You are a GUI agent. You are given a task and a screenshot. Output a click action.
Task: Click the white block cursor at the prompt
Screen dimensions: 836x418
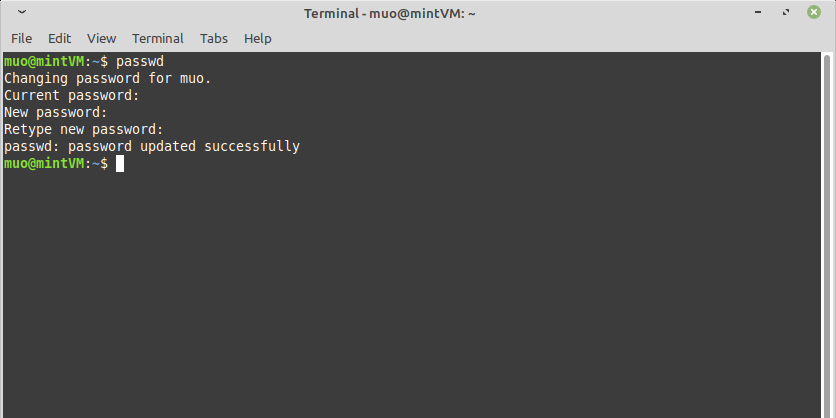point(119,164)
